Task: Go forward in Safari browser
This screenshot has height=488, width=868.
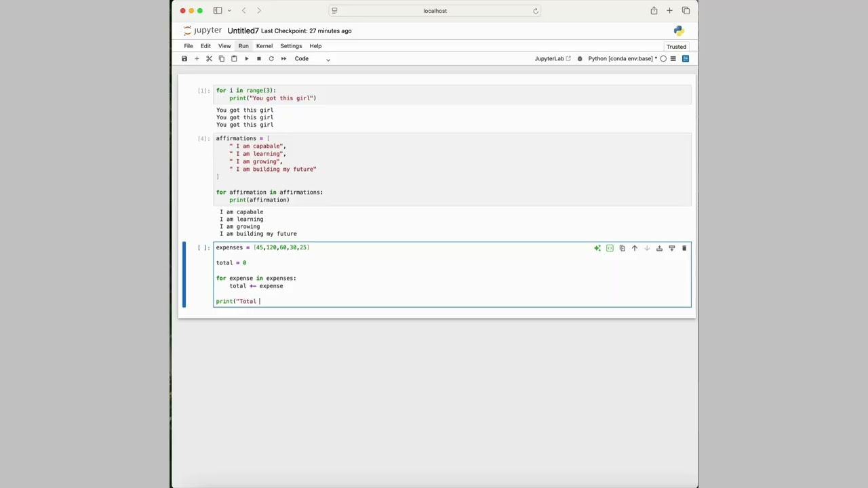Action: click(x=258, y=11)
